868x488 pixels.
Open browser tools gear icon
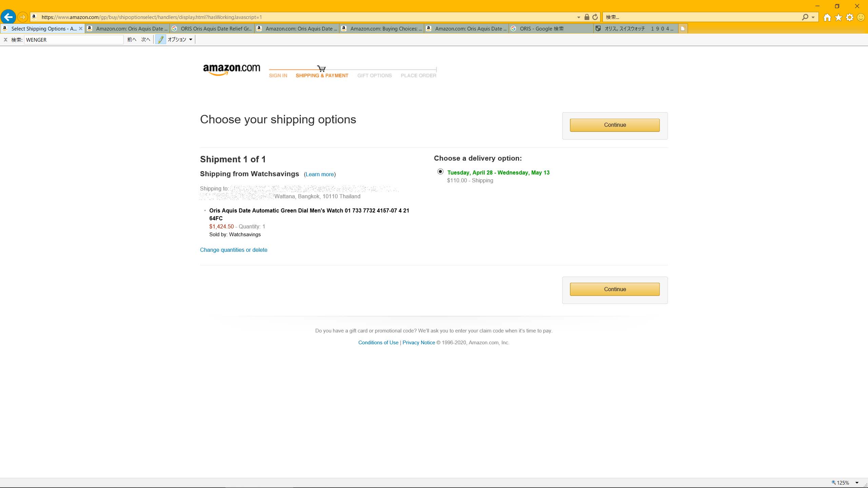(x=849, y=17)
